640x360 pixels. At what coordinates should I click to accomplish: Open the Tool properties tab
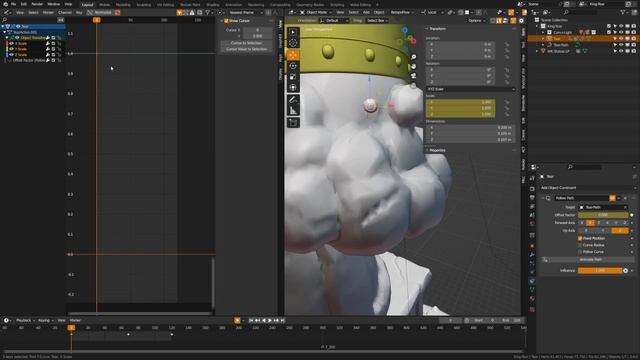click(532, 178)
